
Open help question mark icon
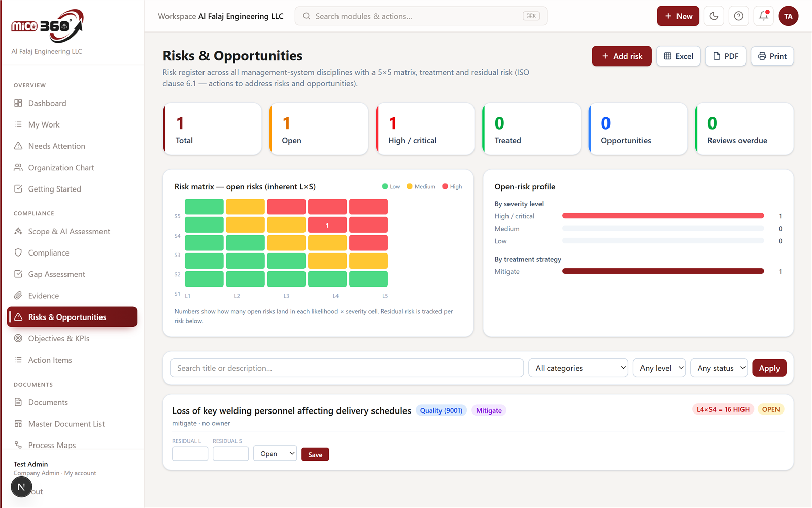coord(739,16)
